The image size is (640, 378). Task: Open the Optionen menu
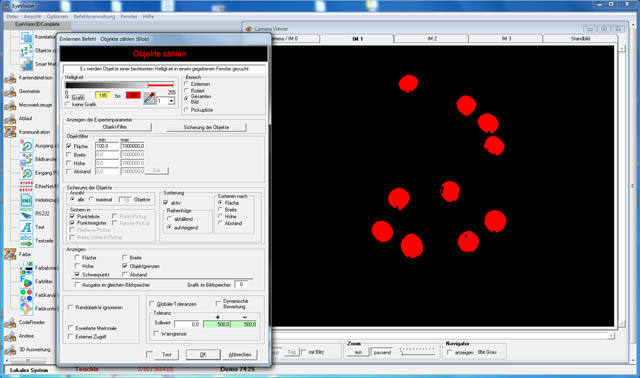[x=57, y=16]
